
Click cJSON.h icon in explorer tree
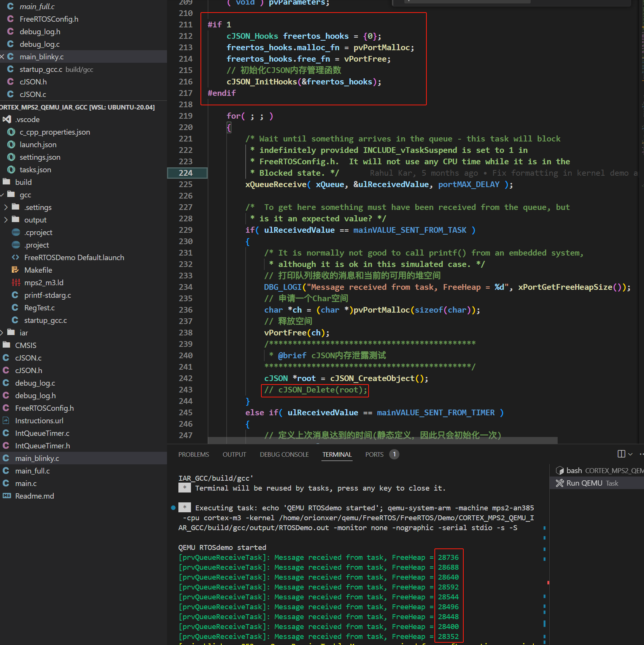click(6, 370)
